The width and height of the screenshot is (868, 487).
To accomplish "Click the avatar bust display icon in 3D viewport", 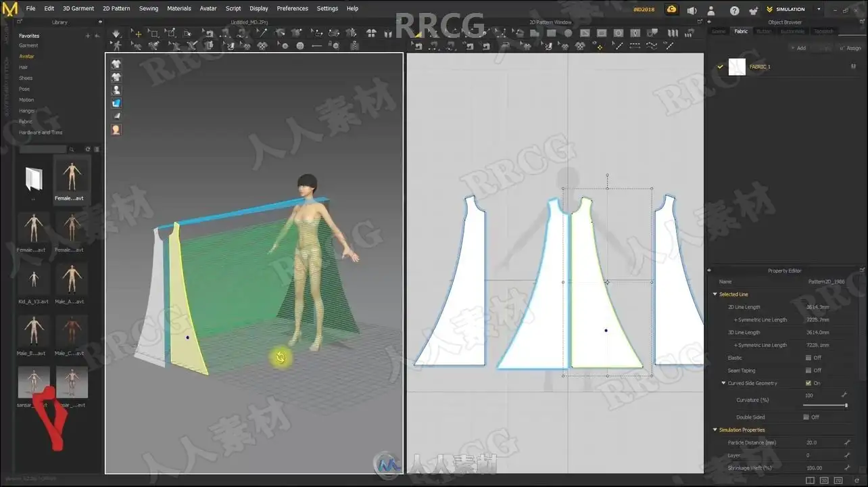I will [116, 90].
